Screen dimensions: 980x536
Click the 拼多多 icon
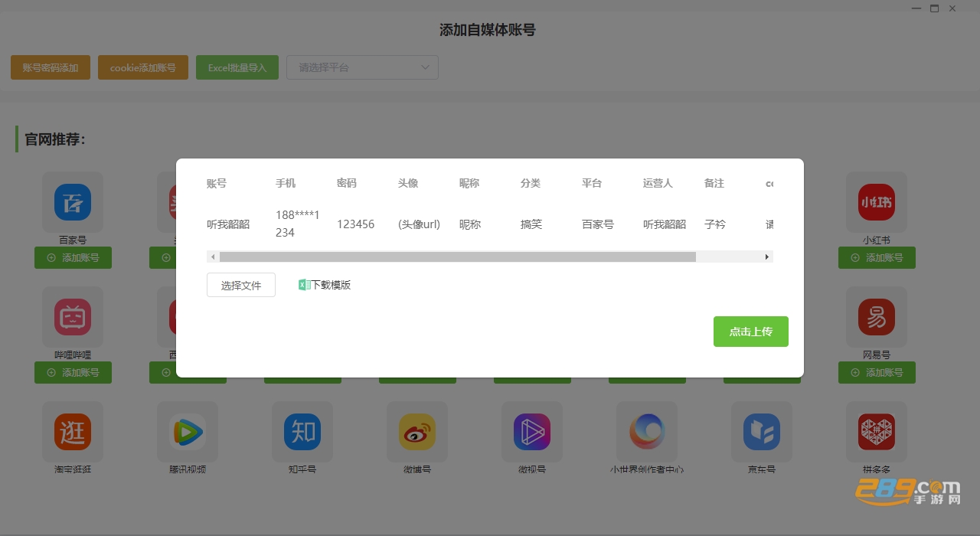[x=877, y=432]
